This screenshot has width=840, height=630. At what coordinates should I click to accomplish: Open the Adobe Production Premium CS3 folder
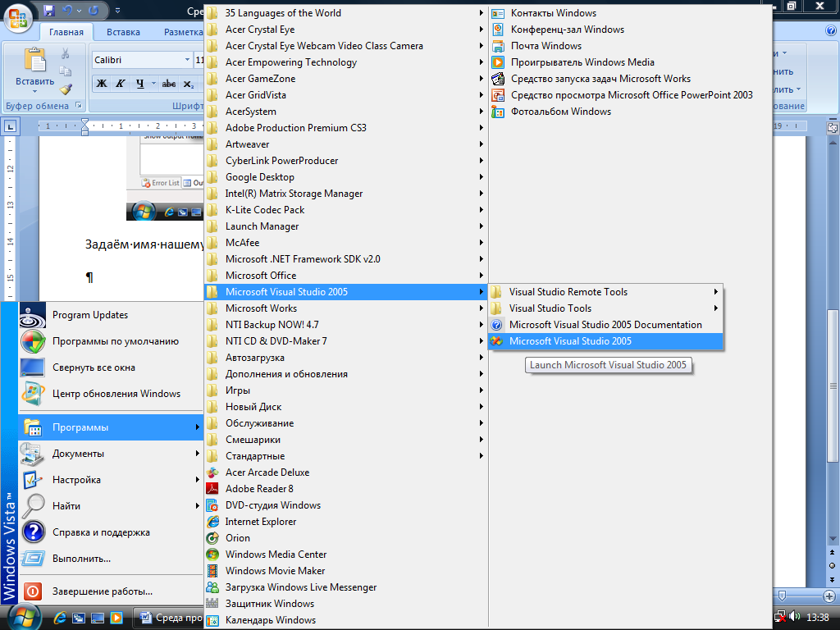[x=346, y=128]
